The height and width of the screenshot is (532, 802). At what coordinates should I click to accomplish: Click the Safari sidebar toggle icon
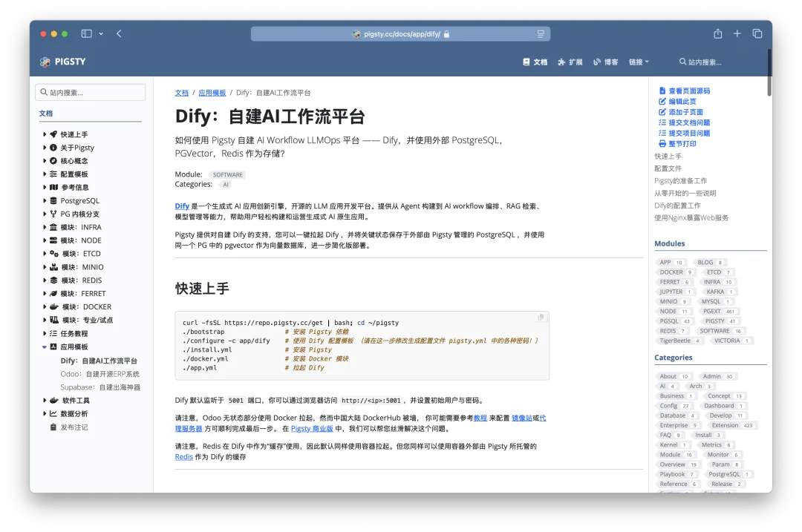[x=86, y=33]
